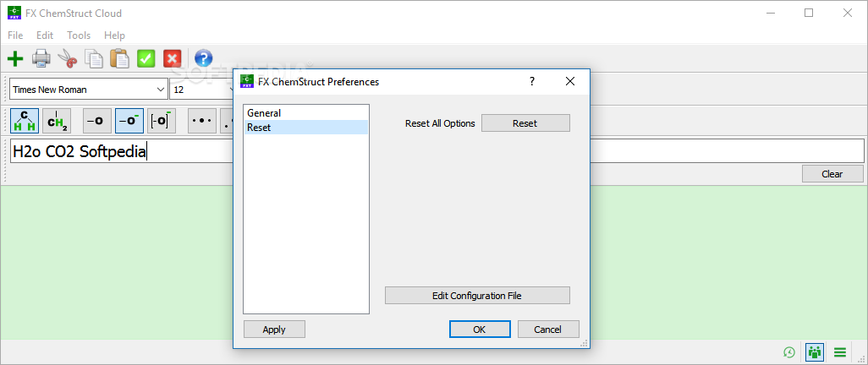The image size is (868, 365).
Task: Select General in preferences list
Action: 306,113
